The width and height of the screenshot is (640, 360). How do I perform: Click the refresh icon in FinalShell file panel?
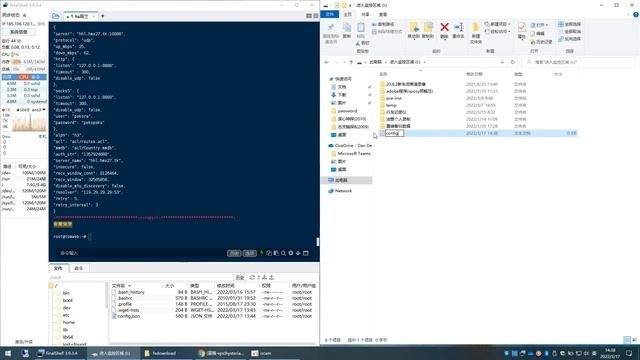[x=252, y=278]
